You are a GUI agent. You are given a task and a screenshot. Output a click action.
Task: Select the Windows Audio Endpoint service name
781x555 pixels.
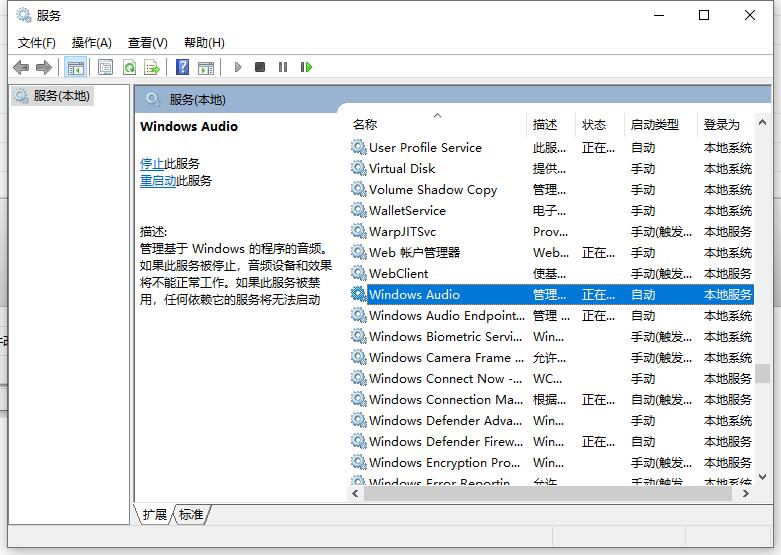[x=447, y=315]
